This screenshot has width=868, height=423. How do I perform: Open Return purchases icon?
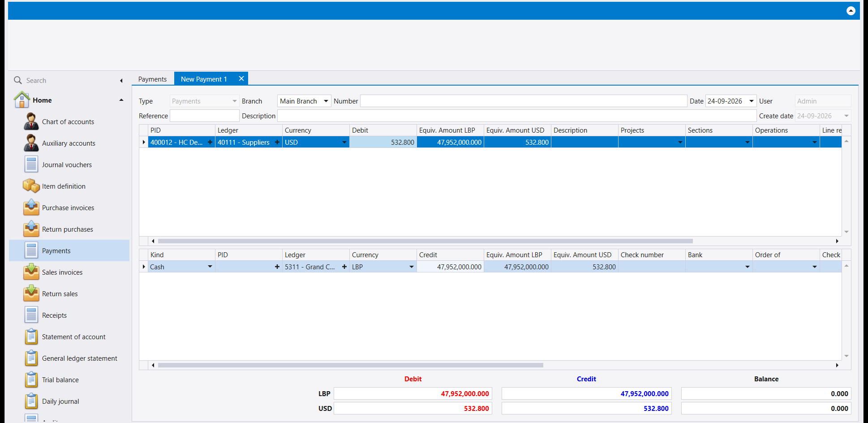pos(31,229)
